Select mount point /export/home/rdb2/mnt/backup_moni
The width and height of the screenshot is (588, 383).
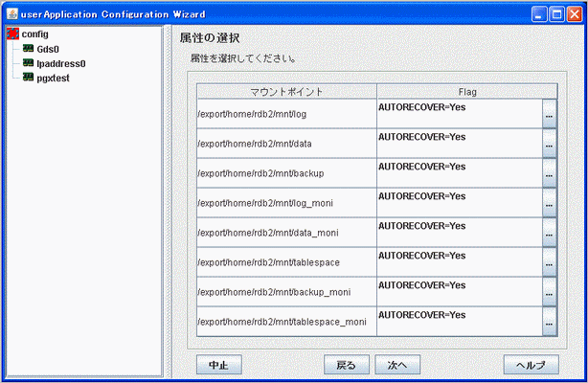coord(287,292)
